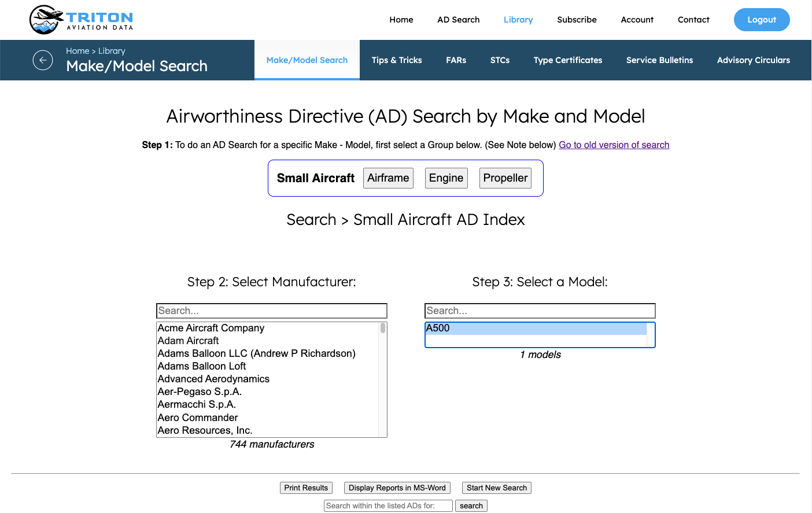Select the A500 model
The image size is (812, 513).
[x=536, y=328]
